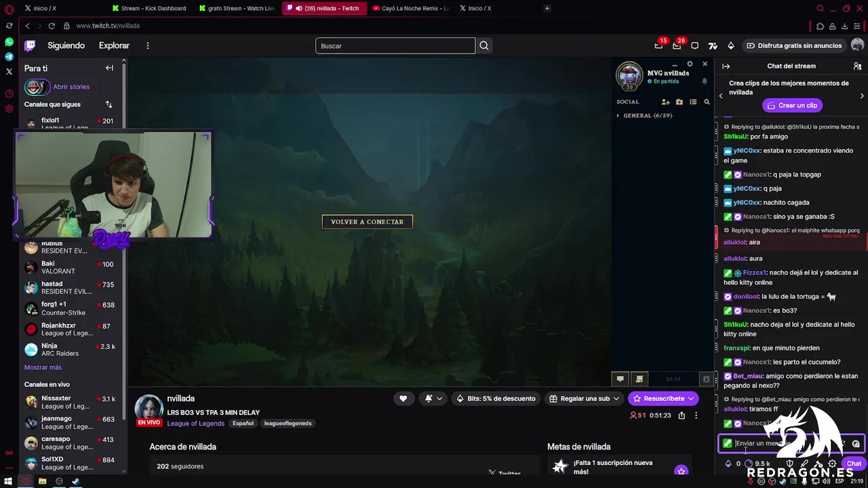Go to previous chat banner
Image resolution: width=868 pixels, height=488 pixels.
coord(721,96)
